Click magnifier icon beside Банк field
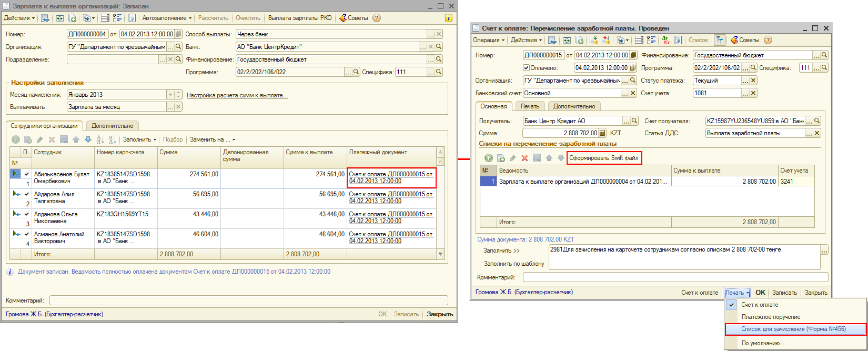Screen dimensions: 868x351 click(439, 47)
